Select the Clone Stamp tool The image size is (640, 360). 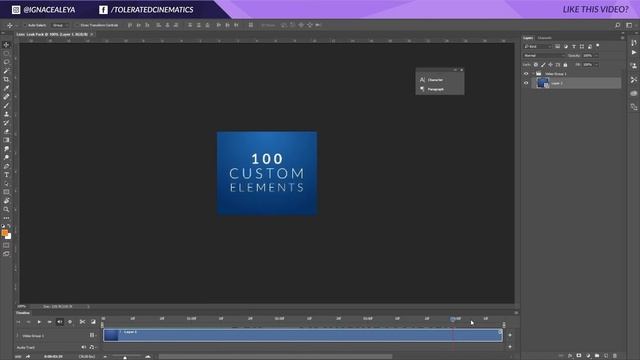pyautogui.click(x=6, y=114)
